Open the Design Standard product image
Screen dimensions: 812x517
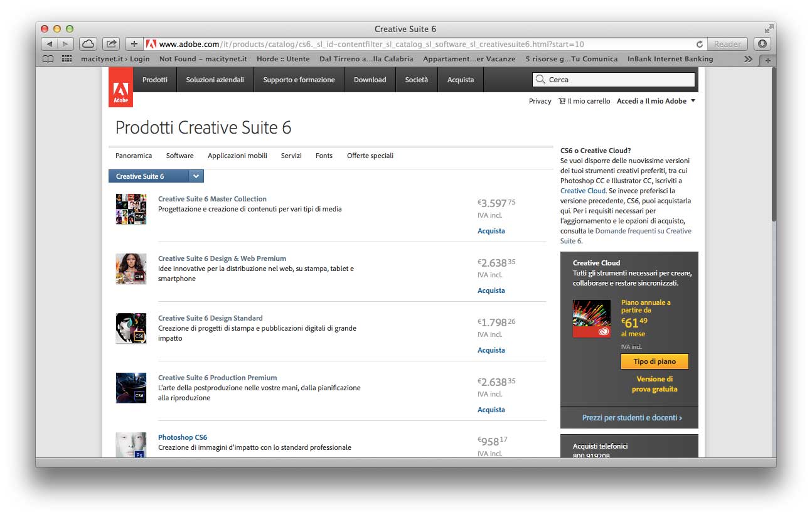[131, 328]
